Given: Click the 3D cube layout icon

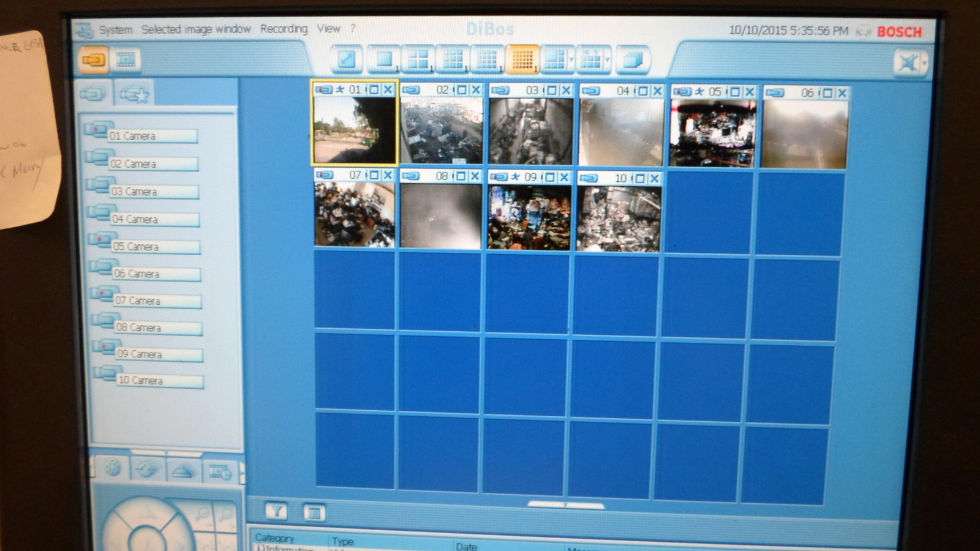Looking at the screenshot, I should click(633, 60).
